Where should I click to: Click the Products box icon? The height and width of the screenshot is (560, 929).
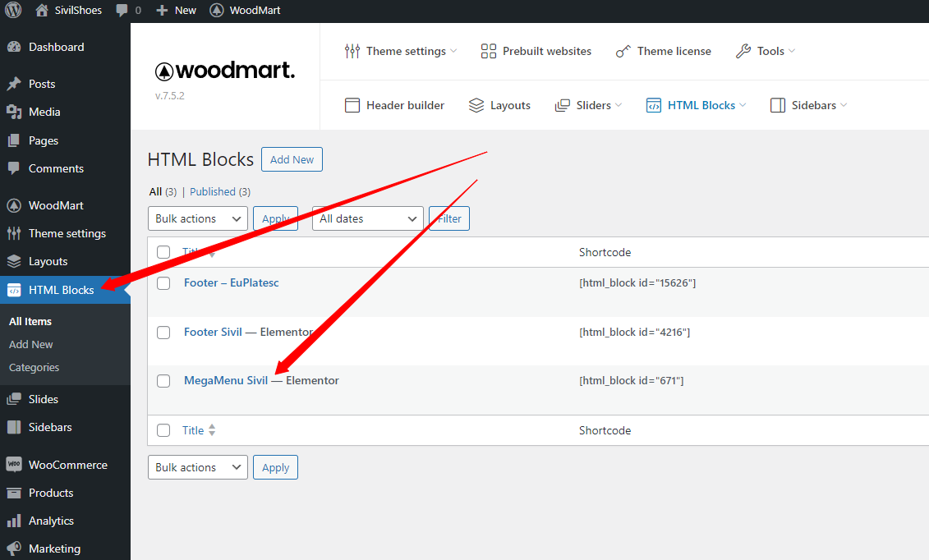14,493
